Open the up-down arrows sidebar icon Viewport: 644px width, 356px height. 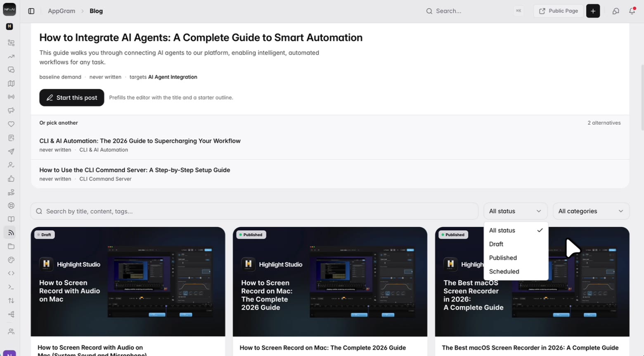(11, 301)
